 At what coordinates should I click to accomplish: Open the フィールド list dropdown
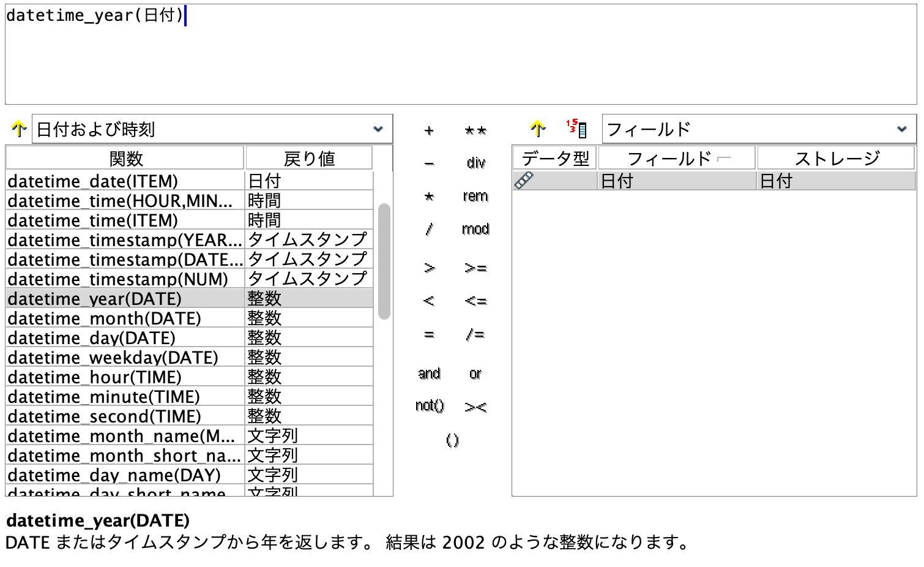(x=901, y=129)
